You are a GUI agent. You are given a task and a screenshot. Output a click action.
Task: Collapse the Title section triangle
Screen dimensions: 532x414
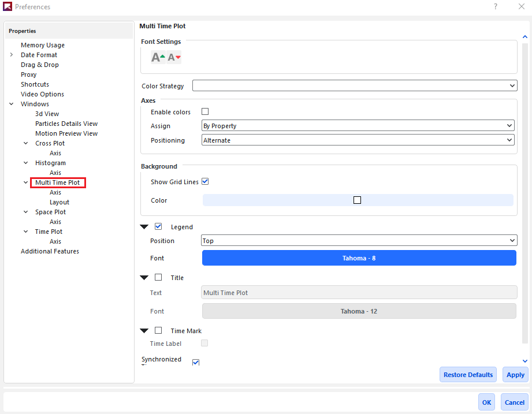144,278
